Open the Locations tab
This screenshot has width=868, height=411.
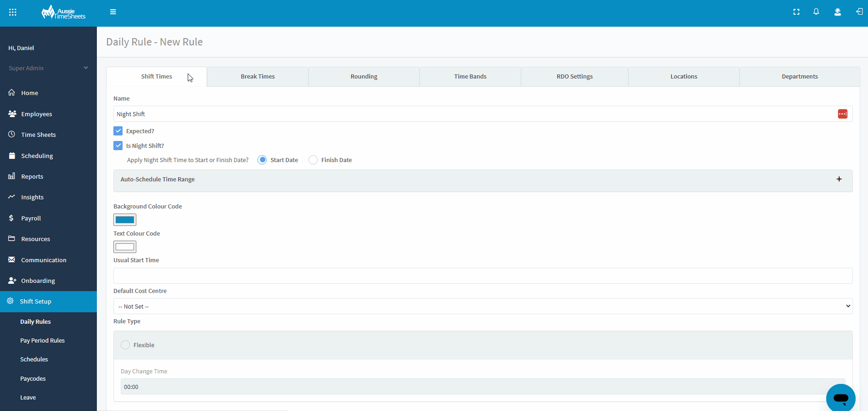684,77
